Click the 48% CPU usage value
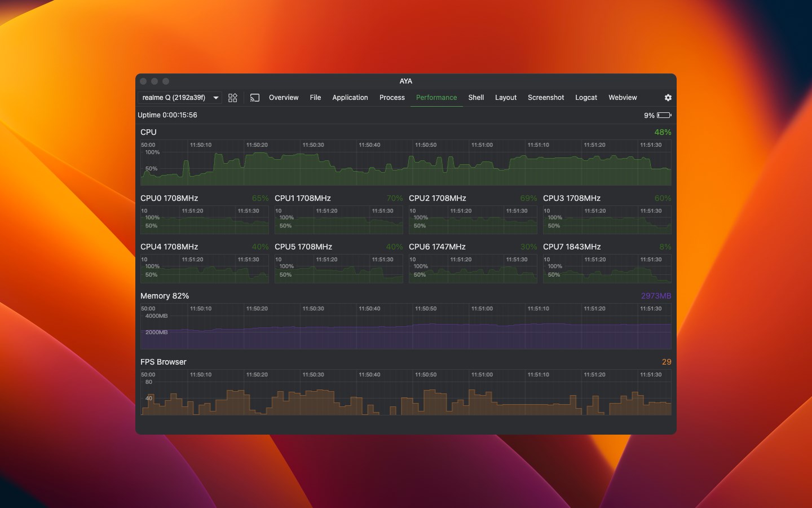Viewport: 812px width, 508px height. 663,132
